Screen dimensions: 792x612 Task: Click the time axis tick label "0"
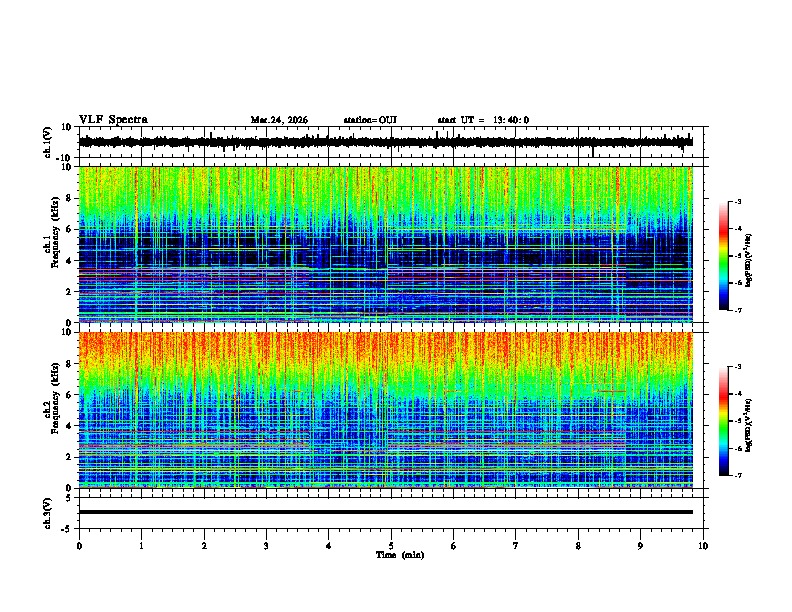79,546
